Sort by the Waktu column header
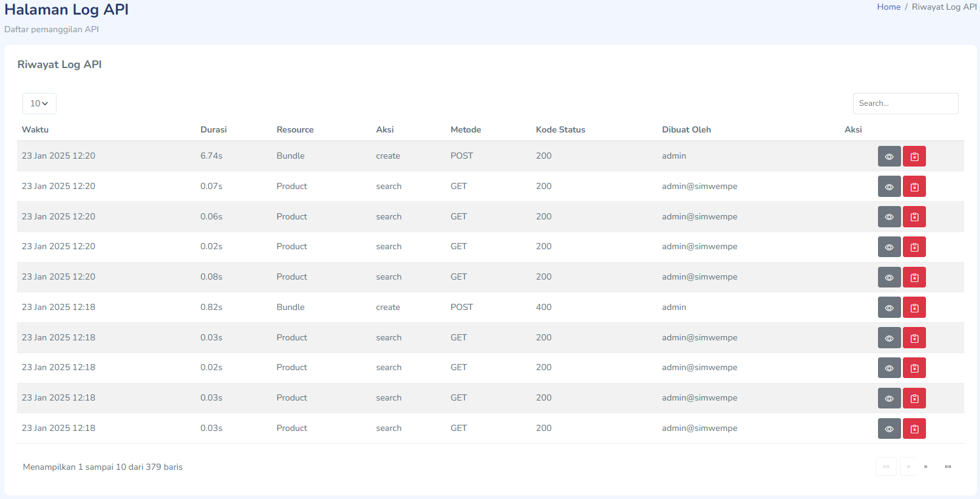980x499 pixels. click(35, 129)
